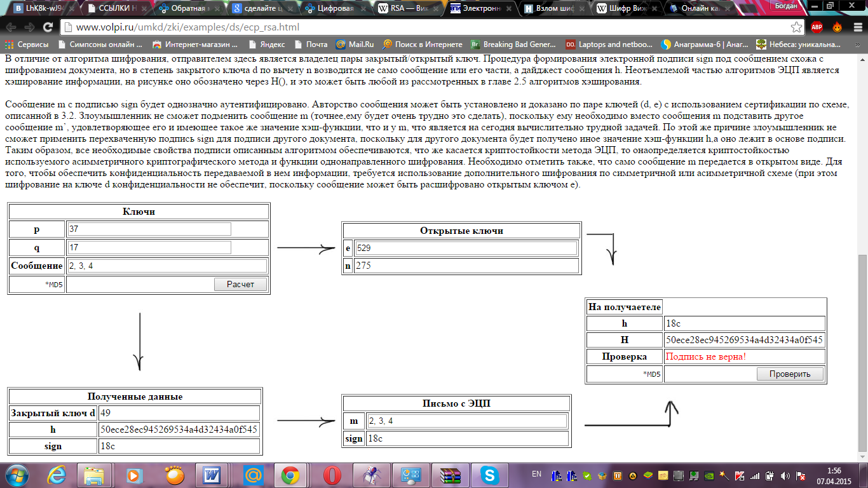Reload the page with the refresh icon
Image resolution: width=868 pixels, height=488 pixels.
pos(47,27)
